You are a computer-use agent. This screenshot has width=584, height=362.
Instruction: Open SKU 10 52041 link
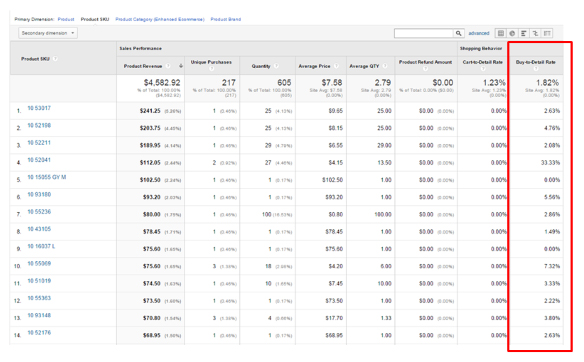[39, 160]
